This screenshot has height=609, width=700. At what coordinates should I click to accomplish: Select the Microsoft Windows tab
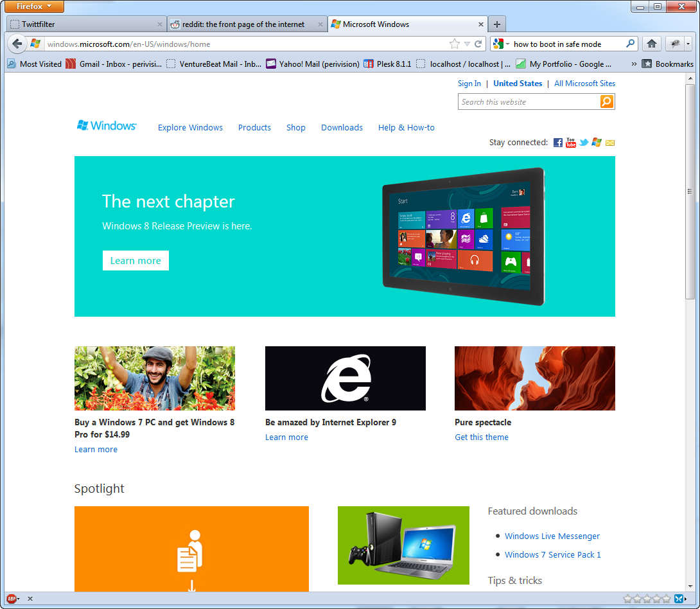pos(408,24)
